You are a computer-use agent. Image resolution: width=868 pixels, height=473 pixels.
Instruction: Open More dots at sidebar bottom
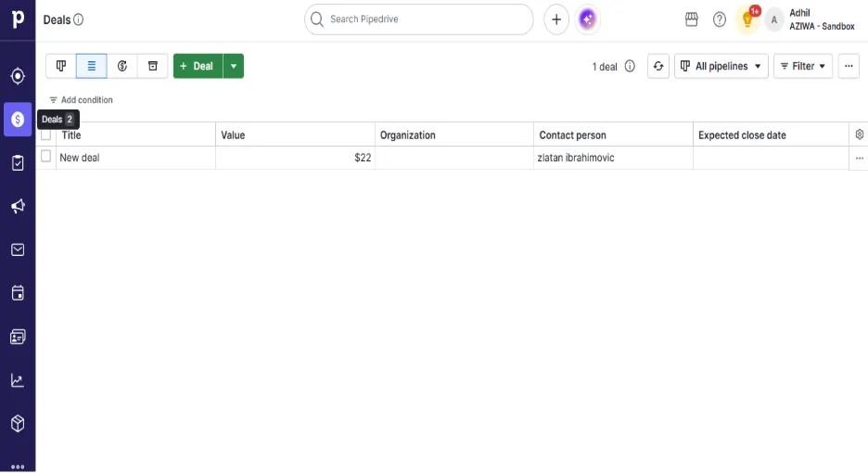[18, 467]
